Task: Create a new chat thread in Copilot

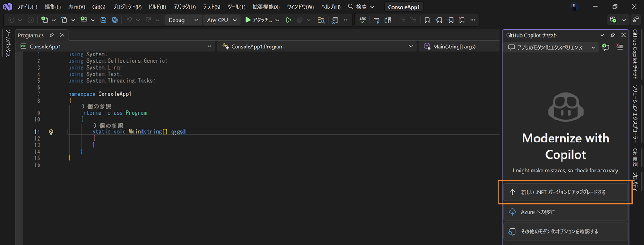Action: pos(606,47)
